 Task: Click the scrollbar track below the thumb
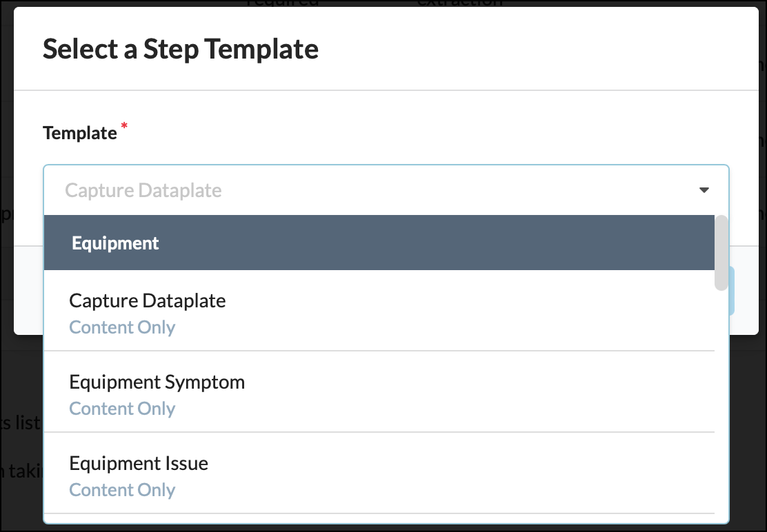[x=721, y=405]
